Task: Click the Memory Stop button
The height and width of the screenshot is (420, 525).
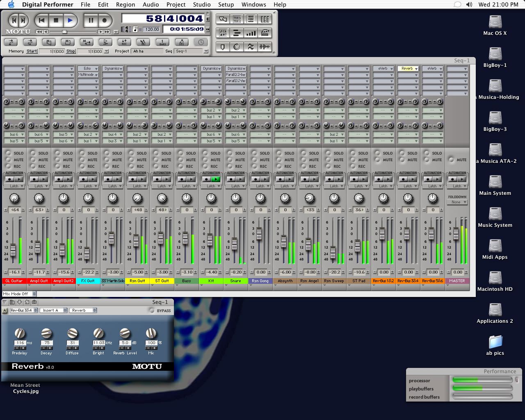Action: click(x=71, y=51)
